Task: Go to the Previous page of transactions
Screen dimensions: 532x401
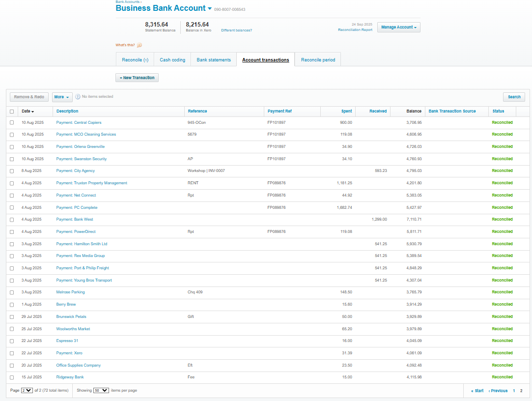Action: coord(498,391)
